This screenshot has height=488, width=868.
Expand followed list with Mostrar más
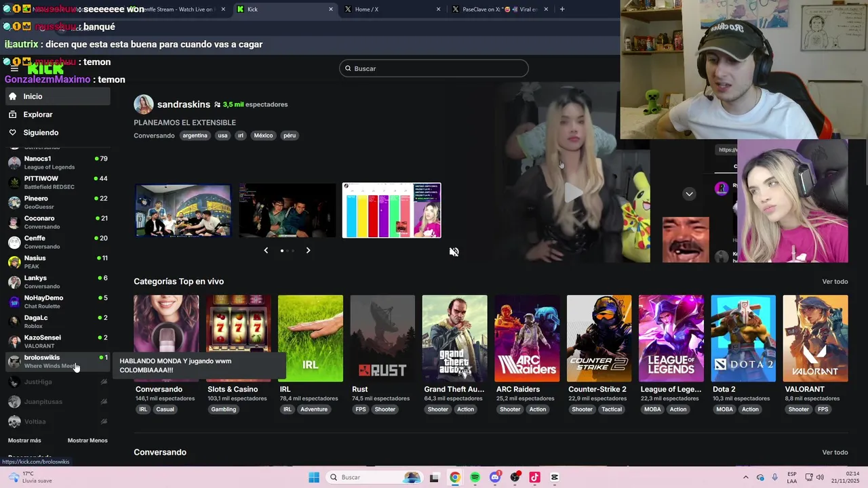(x=24, y=441)
